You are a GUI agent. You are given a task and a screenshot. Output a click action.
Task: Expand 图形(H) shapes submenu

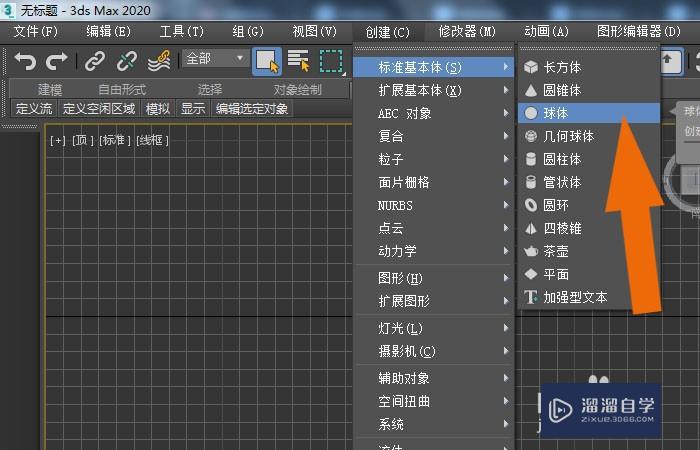(x=433, y=279)
